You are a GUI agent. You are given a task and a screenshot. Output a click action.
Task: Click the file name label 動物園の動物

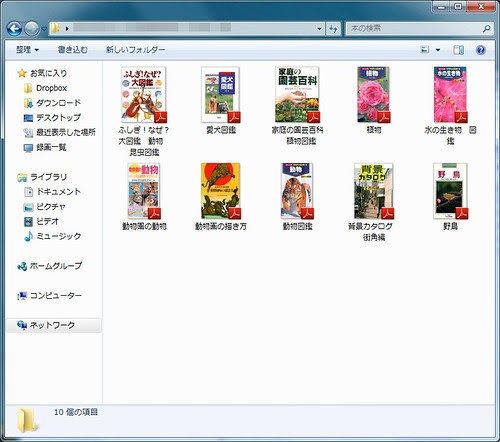tap(144, 226)
